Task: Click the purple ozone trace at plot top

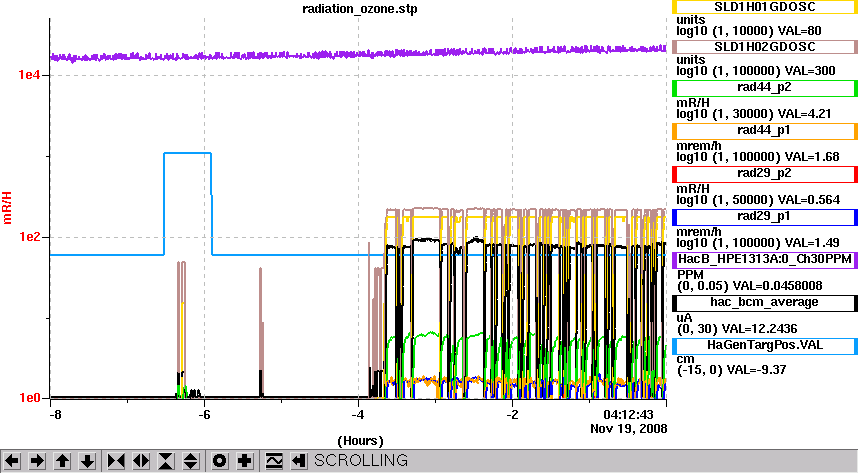Action: (x=358, y=54)
